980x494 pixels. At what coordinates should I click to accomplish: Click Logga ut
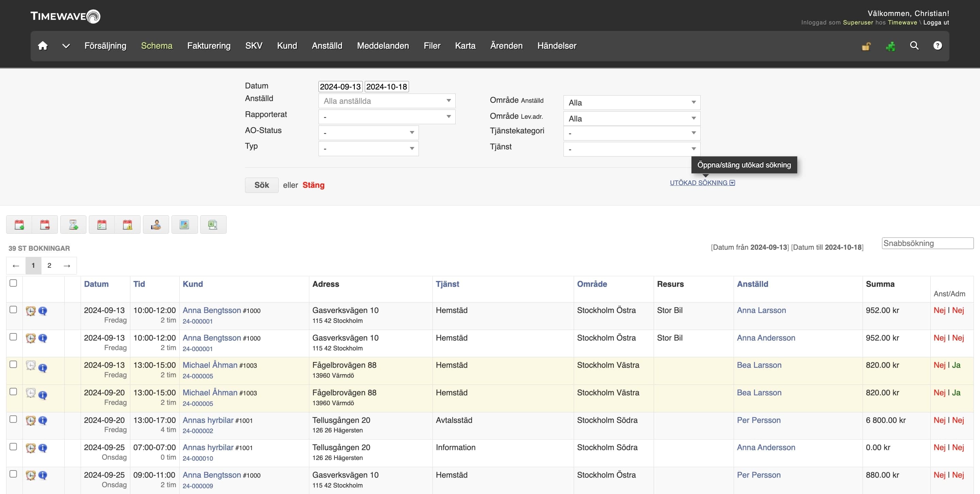pyautogui.click(x=936, y=22)
